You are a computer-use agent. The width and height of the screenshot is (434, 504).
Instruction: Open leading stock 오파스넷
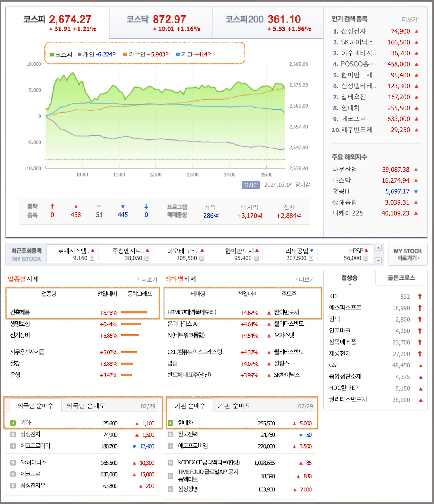pyautogui.click(x=284, y=335)
